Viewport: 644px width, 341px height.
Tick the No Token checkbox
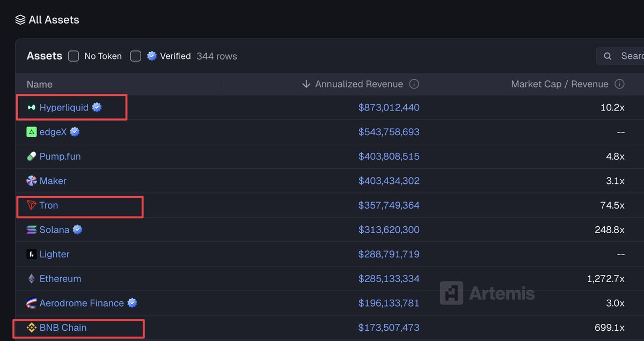(74, 56)
